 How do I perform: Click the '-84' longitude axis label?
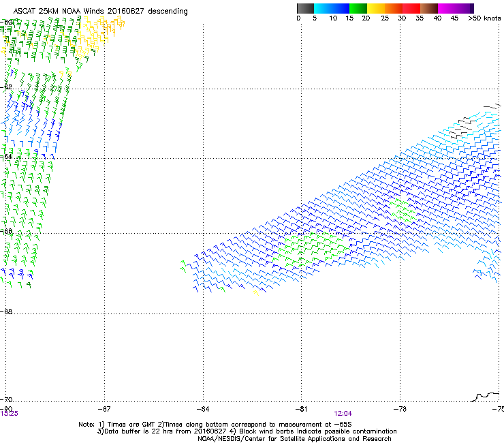202,409
